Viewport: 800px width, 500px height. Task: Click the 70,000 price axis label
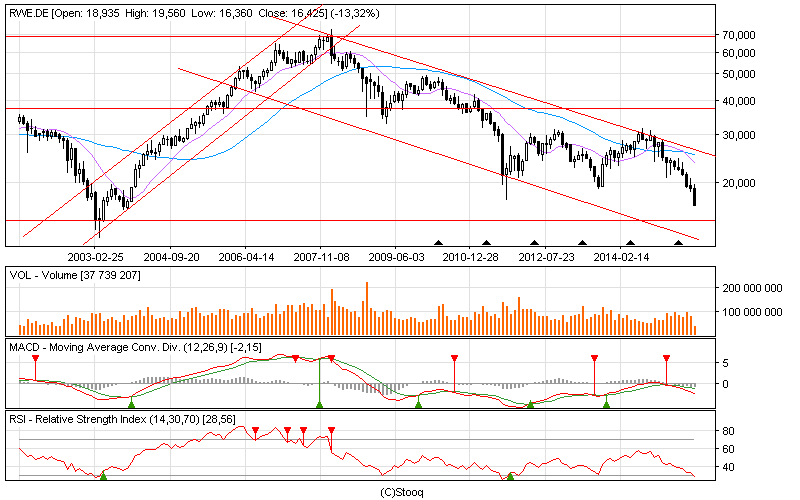pos(739,35)
